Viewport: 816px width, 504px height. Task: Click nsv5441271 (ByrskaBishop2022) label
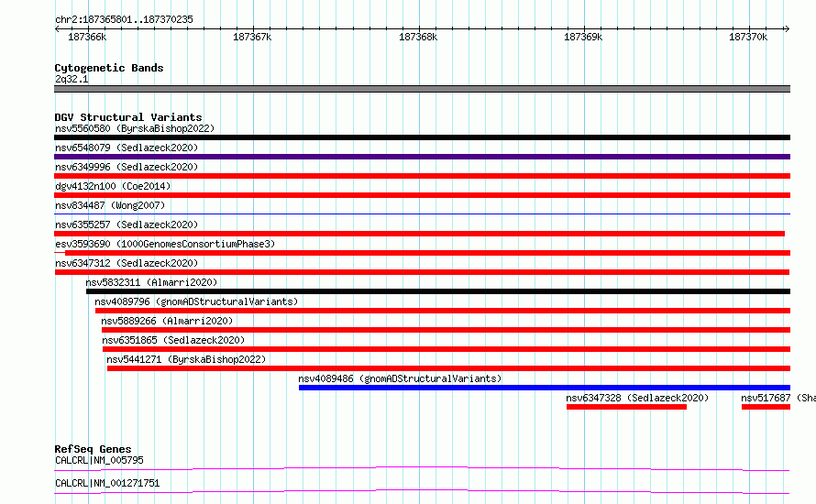pyautogui.click(x=186, y=359)
